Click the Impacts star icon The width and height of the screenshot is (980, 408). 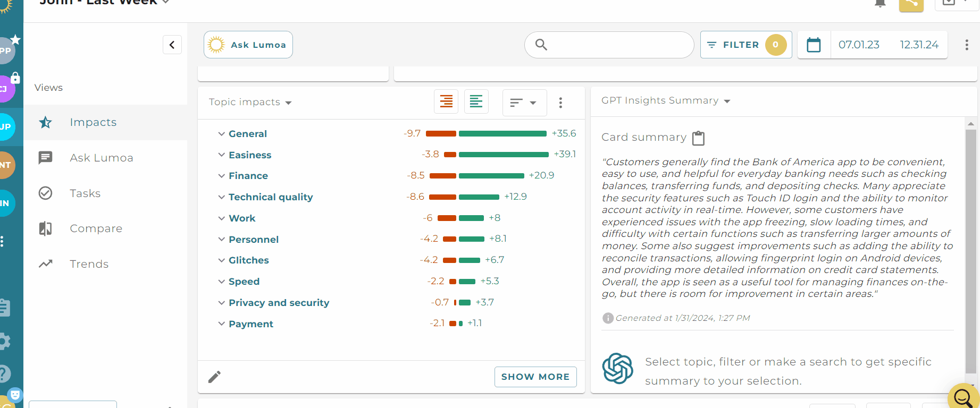(x=46, y=123)
